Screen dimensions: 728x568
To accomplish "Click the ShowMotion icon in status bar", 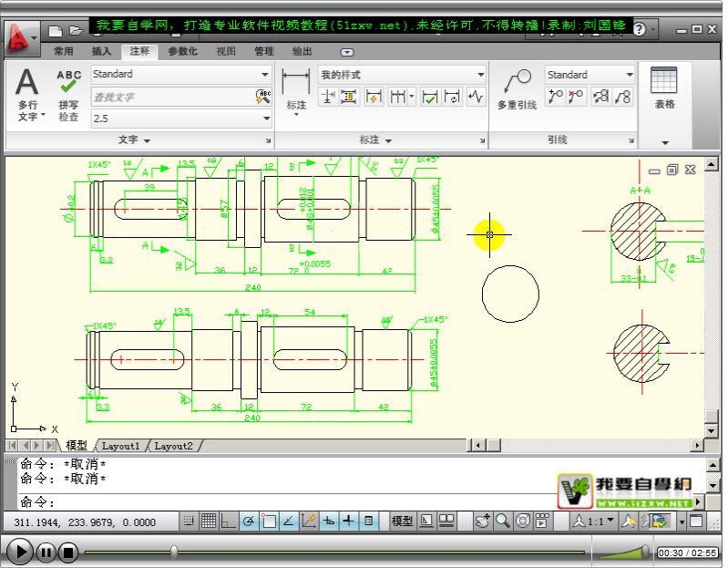I will 542,522.
